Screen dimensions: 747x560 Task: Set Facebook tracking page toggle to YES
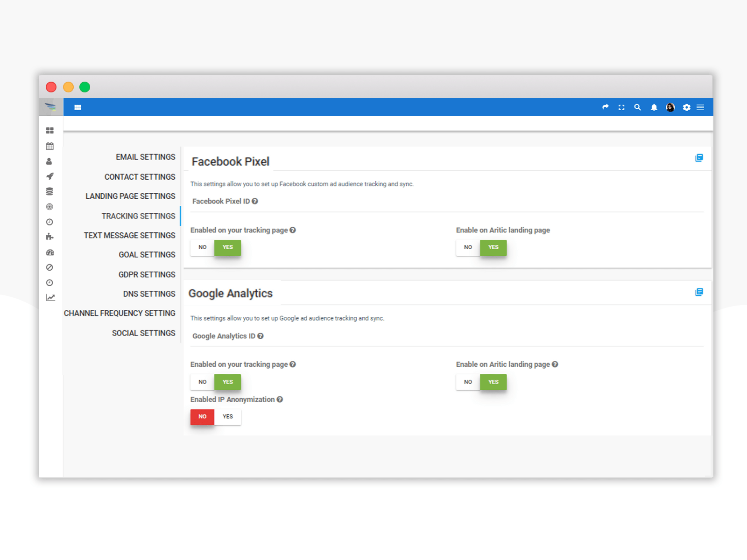pos(228,247)
